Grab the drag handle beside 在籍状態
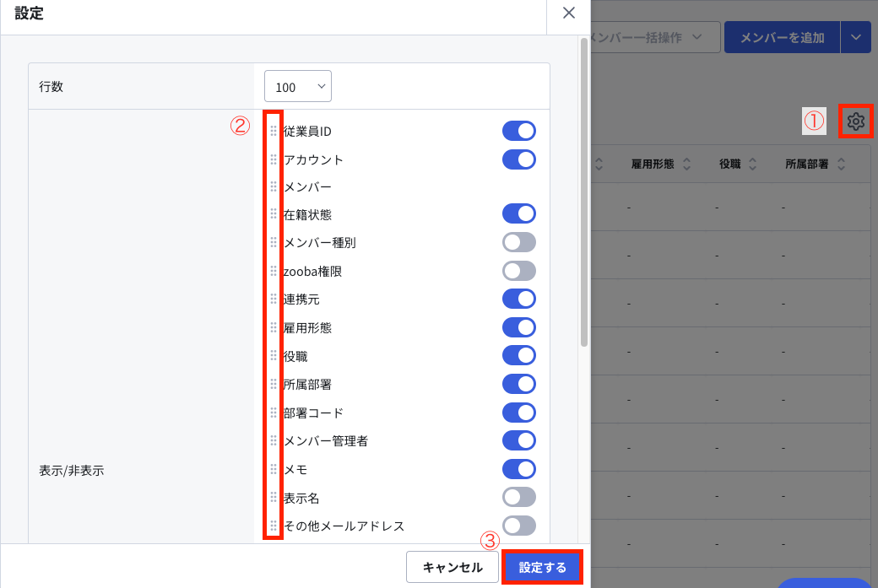 (274, 213)
